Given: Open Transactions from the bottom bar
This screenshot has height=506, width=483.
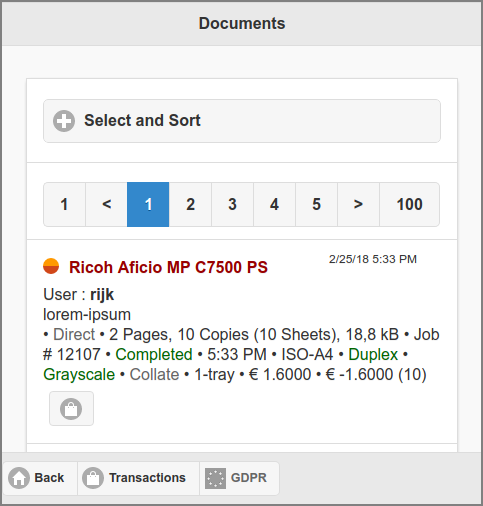Looking at the screenshot, I should click(x=138, y=478).
